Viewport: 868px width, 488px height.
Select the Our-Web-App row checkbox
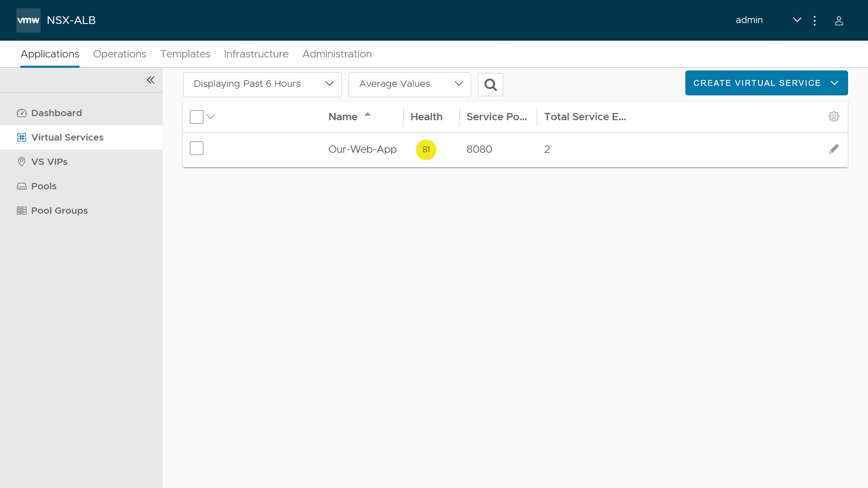click(x=197, y=148)
